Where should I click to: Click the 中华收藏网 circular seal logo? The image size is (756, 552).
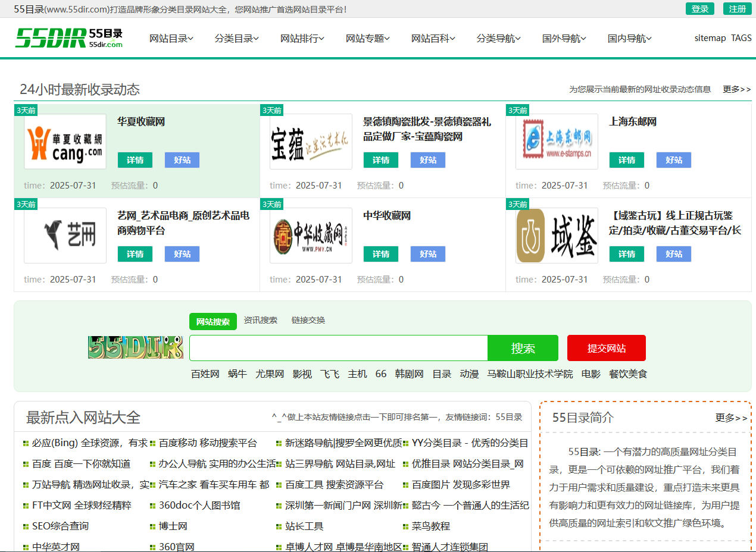click(311, 236)
